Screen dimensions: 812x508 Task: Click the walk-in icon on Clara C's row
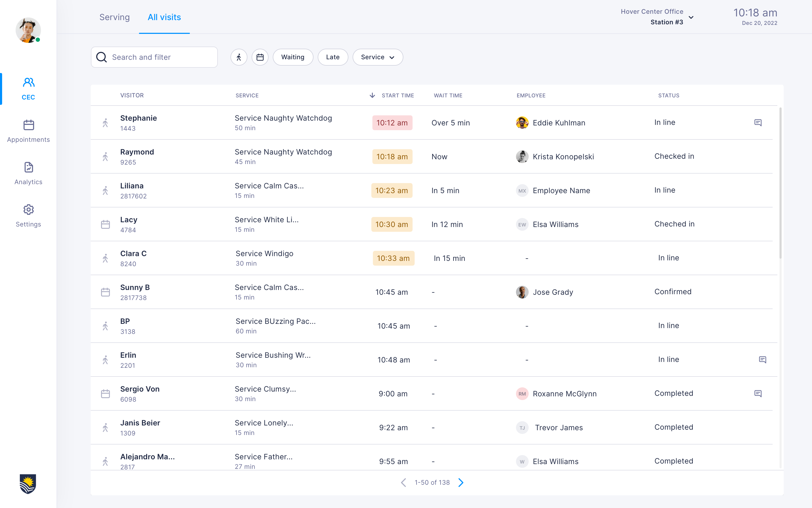105,258
